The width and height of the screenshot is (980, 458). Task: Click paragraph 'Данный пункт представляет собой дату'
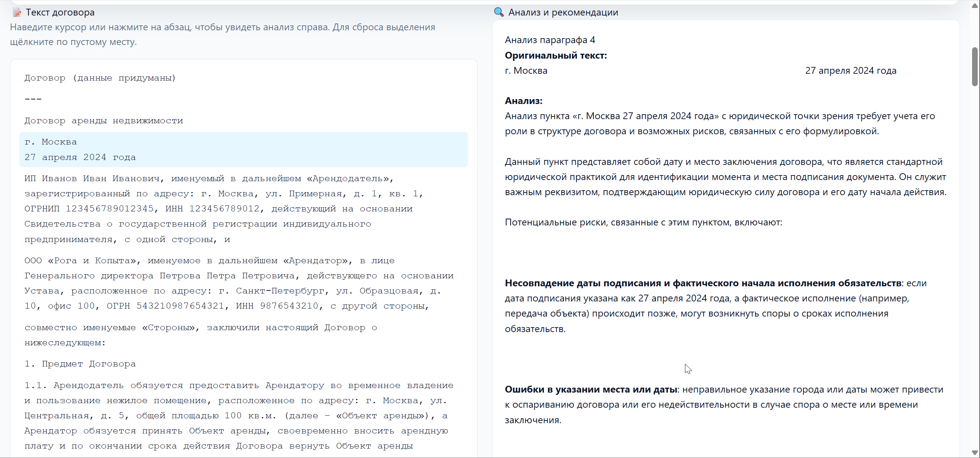[725, 177]
